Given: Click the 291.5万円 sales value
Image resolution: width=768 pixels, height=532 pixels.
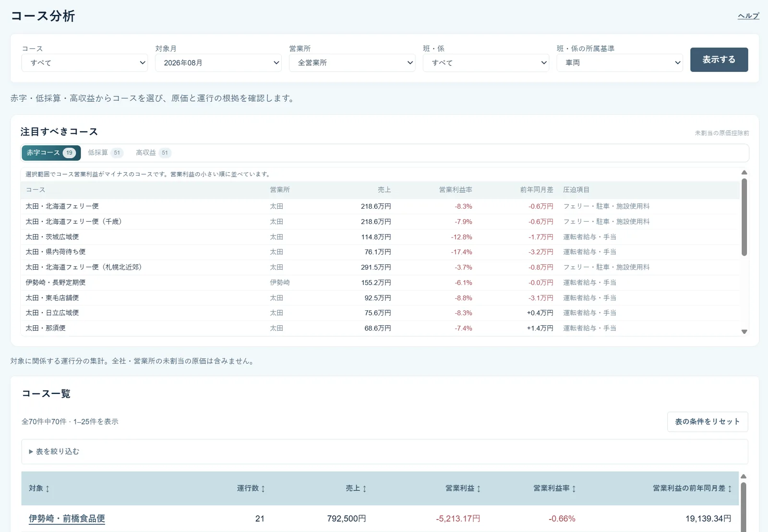Looking at the screenshot, I should [x=376, y=267].
